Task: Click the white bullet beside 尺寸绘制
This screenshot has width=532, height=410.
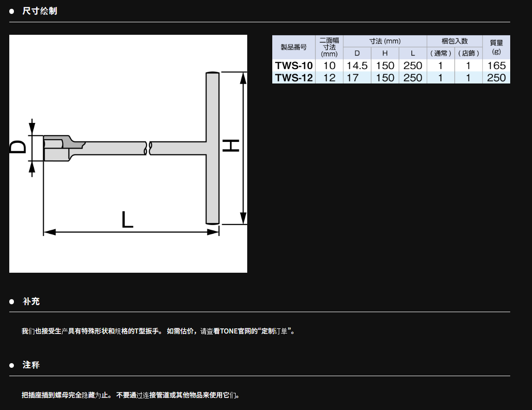Action: [x=12, y=11]
